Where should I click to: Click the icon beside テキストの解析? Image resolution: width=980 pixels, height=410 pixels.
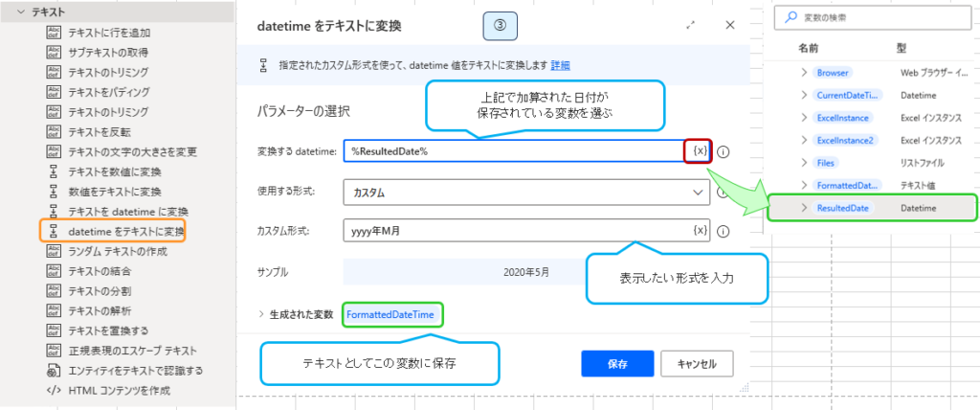(55, 310)
